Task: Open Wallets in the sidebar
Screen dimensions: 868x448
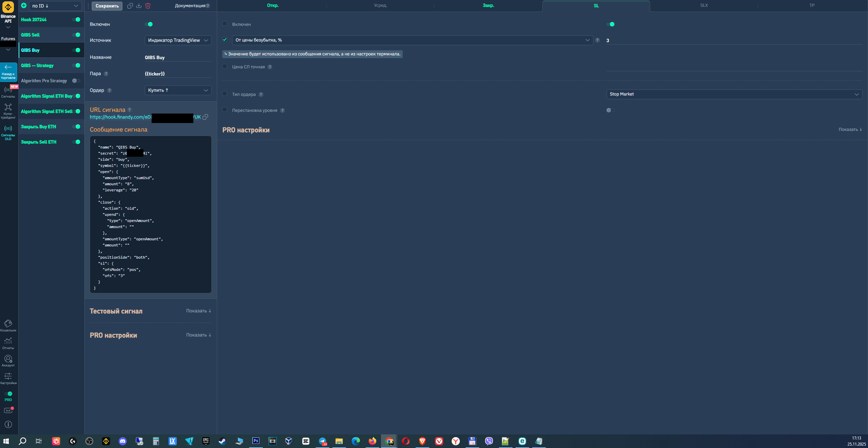Action: (x=8, y=325)
